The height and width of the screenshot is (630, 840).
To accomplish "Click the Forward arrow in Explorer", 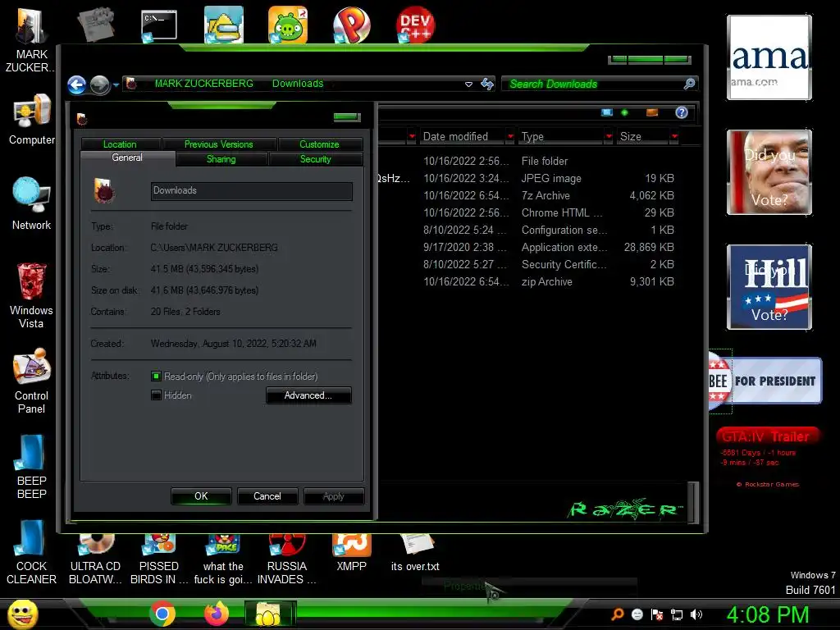I will (x=99, y=84).
